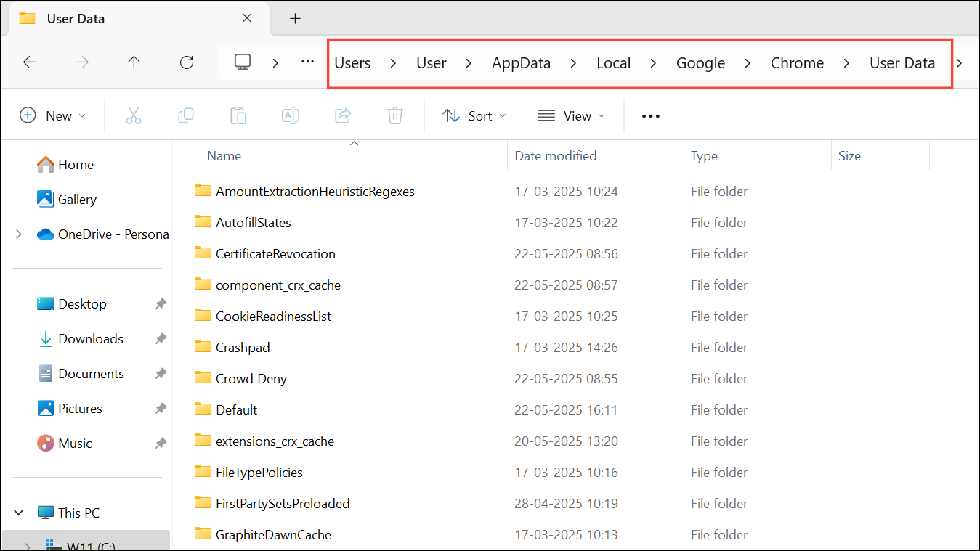The height and width of the screenshot is (551, 980).
Task: Refresh the current folder view
Action: point(187,62)
